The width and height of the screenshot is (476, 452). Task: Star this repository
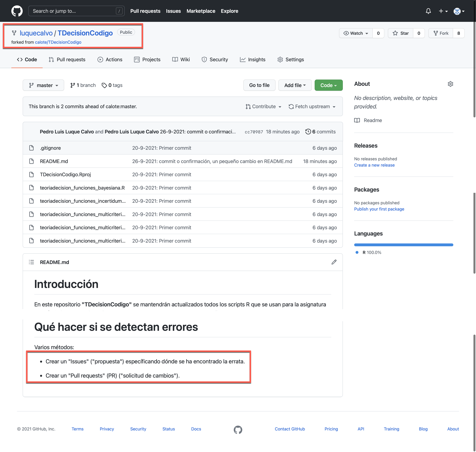tap(400, 33)
